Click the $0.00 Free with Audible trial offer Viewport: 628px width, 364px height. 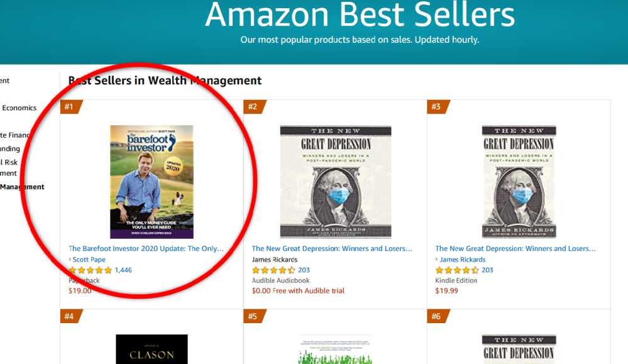tap(298, 290)
